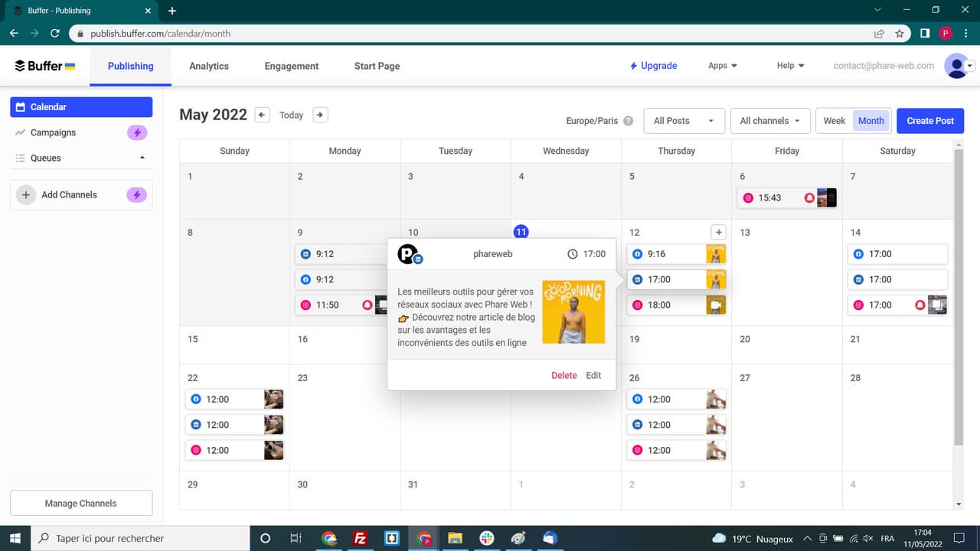Image resolution: width=980 pixels, height=551 pixels.
Task: Open the Publishing tab
Action: click(x=130, y=66)
